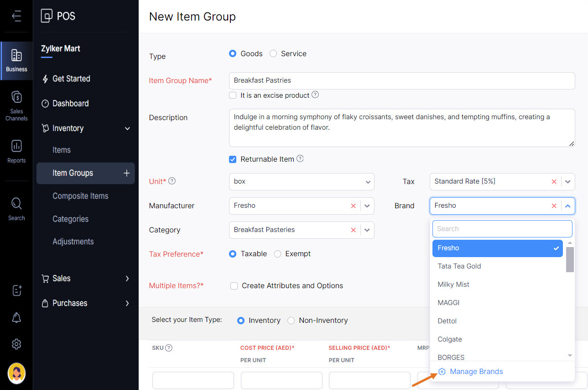Clear the selected Manufacturer Fresho
Viewport: 588px width, 390px height.
(x=353, y=206)
